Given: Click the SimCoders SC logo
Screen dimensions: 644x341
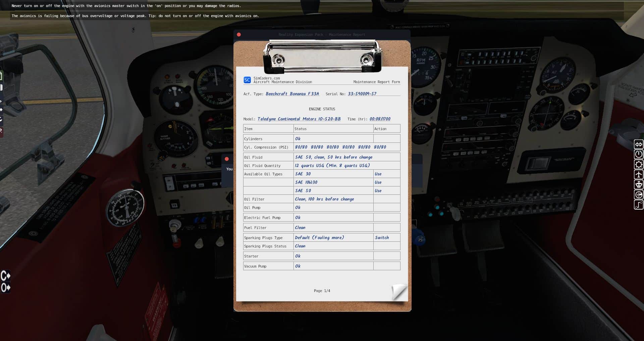Looking at the screenshot, I should click(x=247, y=80).
